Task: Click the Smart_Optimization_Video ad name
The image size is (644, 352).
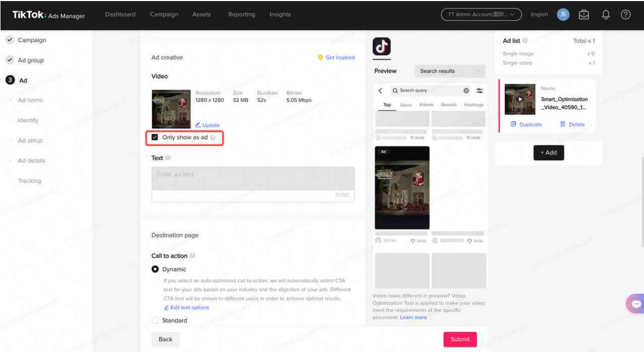Action: tap(564, 103)
